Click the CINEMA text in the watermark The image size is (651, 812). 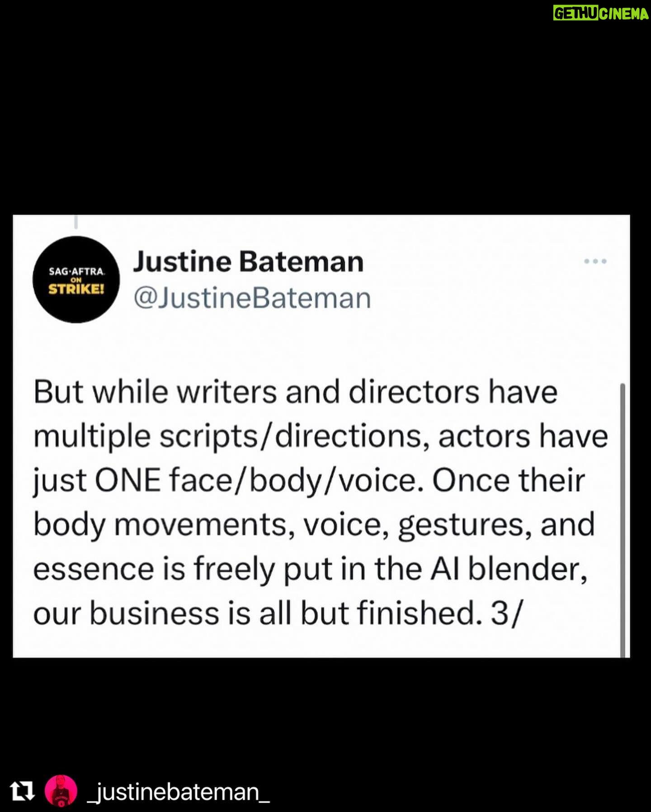tap(624, 14)
